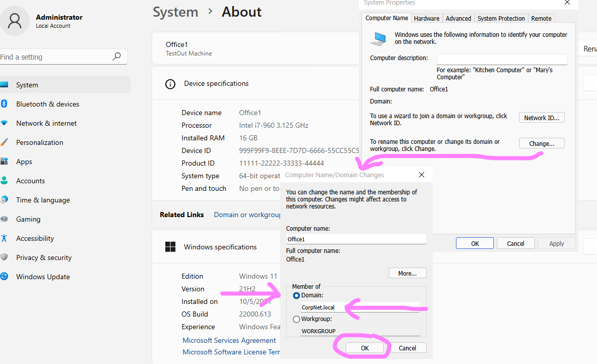Click the Change... button

541,143
